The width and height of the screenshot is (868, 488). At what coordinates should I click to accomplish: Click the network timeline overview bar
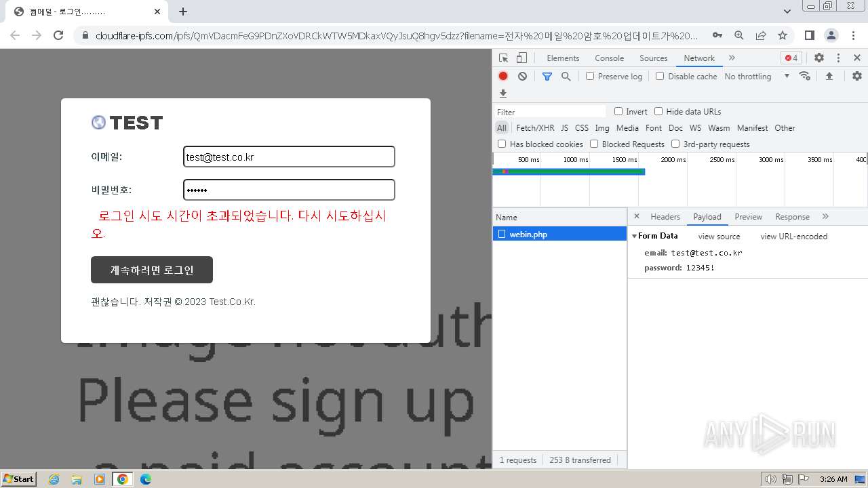(568, 171)
